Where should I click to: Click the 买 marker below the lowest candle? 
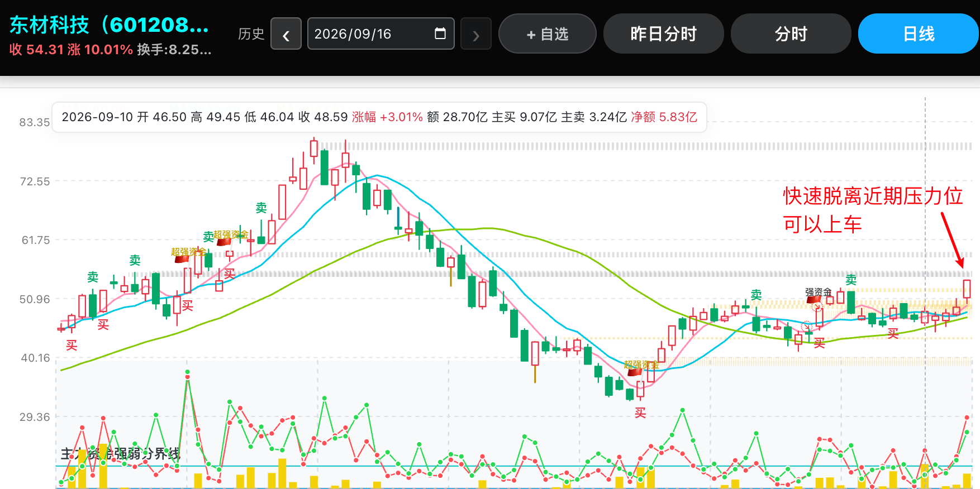click(640, 413)
